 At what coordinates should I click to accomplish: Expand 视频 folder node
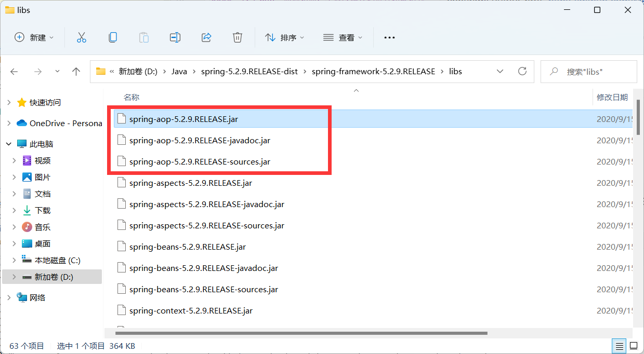pyautogui.click(x=15, y=161)
